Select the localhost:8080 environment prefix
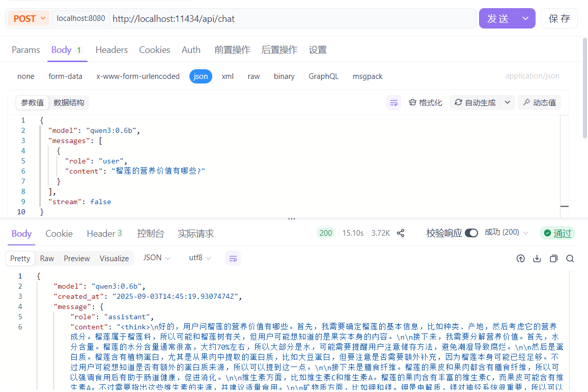 [80, 18]
